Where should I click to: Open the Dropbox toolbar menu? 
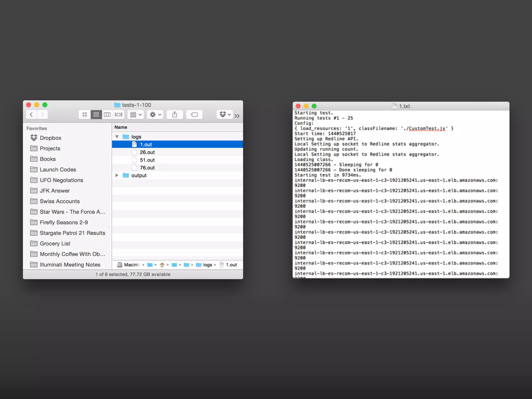pos(225,115)
